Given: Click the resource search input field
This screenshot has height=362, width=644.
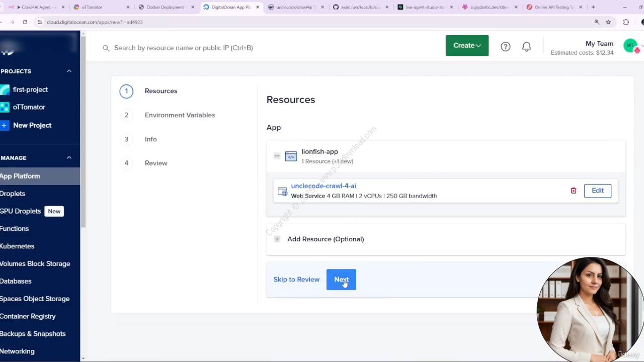Looking at the screenshot, I should (183, 48).
